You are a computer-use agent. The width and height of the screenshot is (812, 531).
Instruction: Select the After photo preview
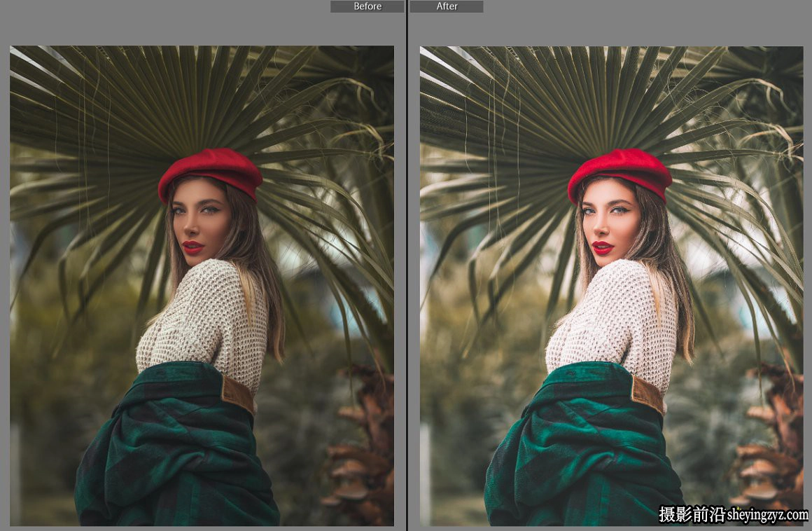coord(612,285)
